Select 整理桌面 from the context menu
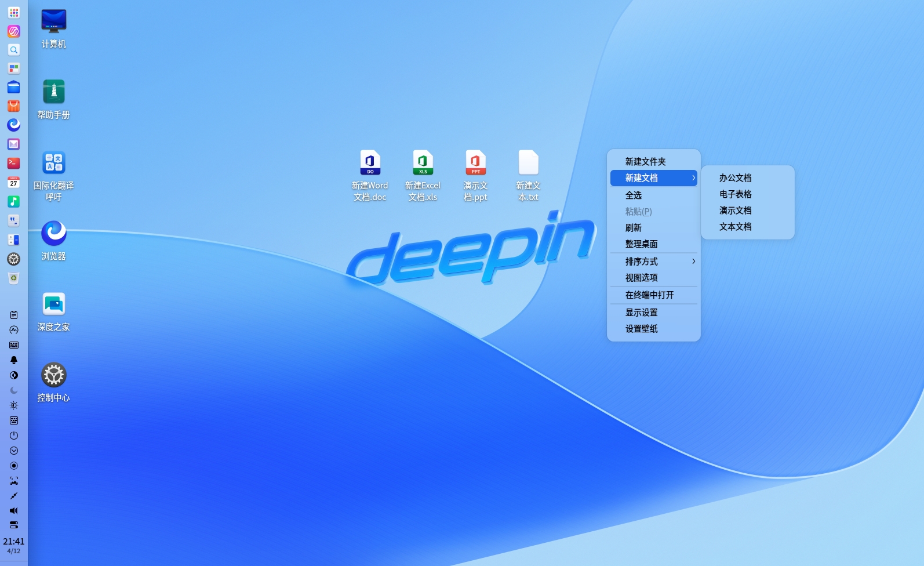This screenshot has width=924, height=566. click(x=654, y=244)
